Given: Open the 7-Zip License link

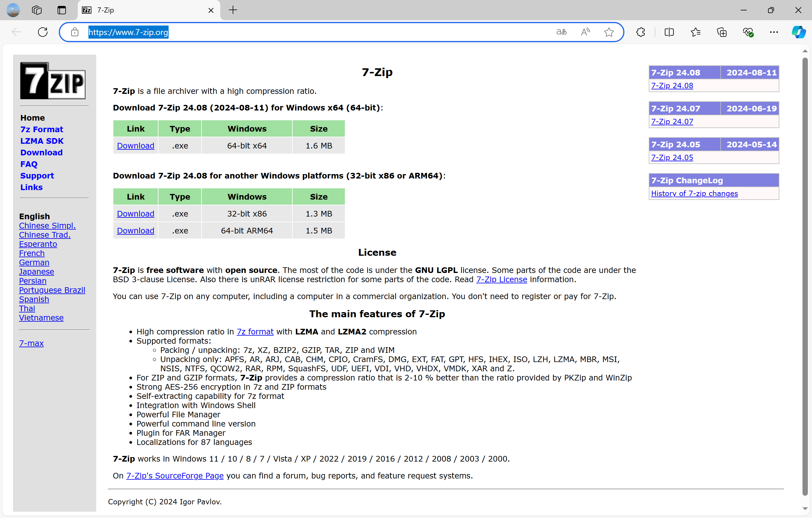Looking at the screenshot, I should (x=502, y=279).
